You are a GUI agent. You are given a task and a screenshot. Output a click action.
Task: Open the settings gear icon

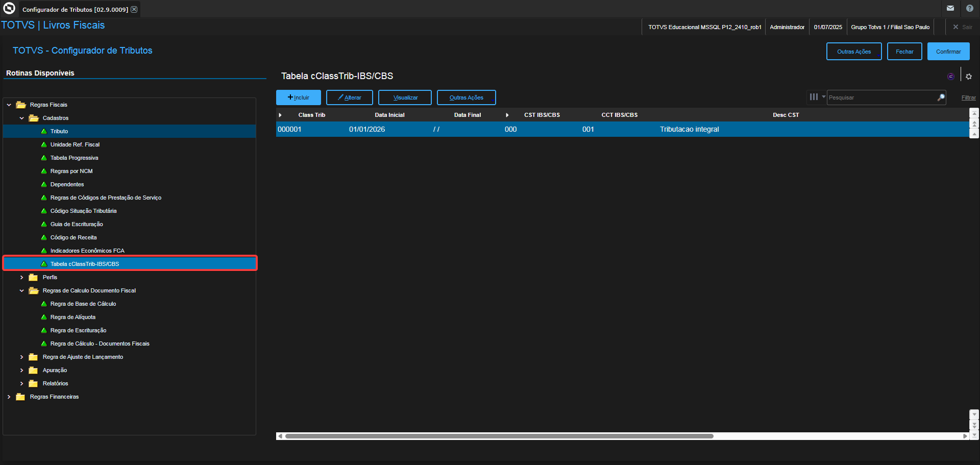click(x=969, y=77)
